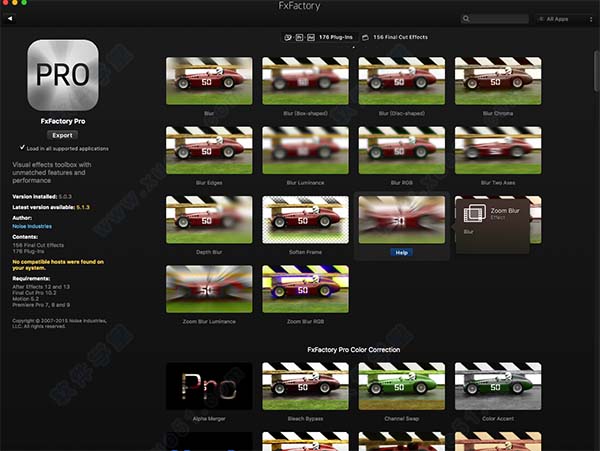Click the Zoom Blur title in the popup

(505, 210)
